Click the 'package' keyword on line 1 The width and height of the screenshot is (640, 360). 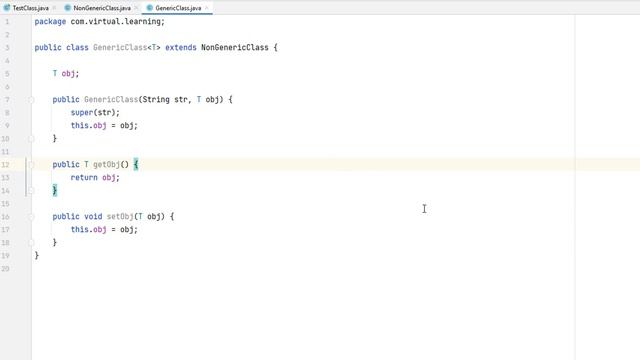click(50, 22)
